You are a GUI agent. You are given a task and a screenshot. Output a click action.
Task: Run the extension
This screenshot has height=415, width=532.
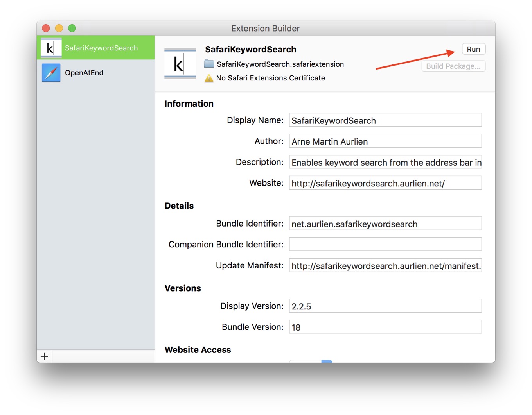coord(473,49)
